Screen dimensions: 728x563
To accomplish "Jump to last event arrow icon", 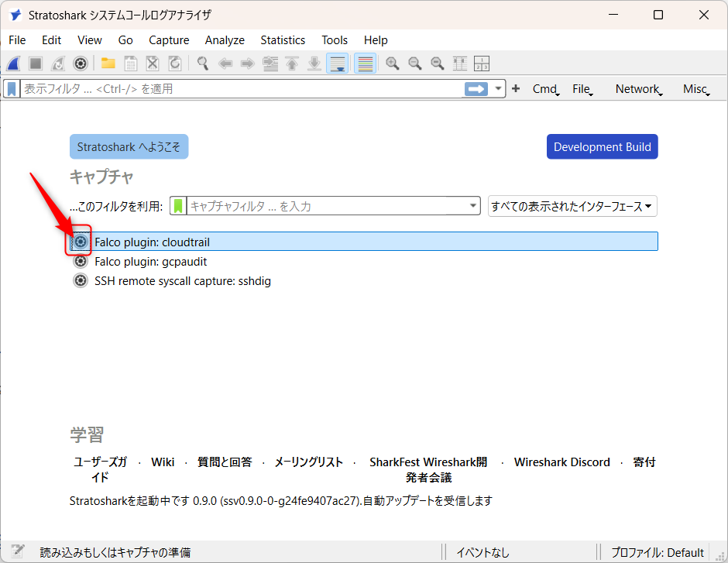I will point(314,64).
